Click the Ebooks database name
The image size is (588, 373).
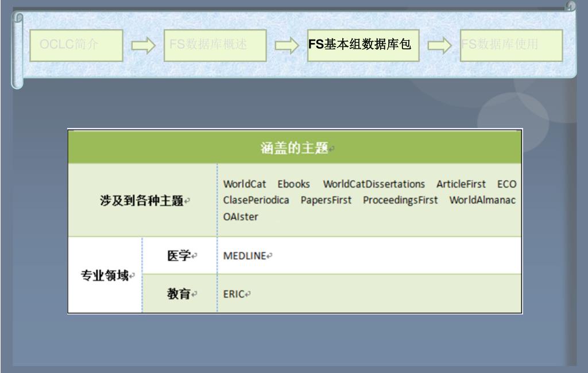tap(293, 184)
